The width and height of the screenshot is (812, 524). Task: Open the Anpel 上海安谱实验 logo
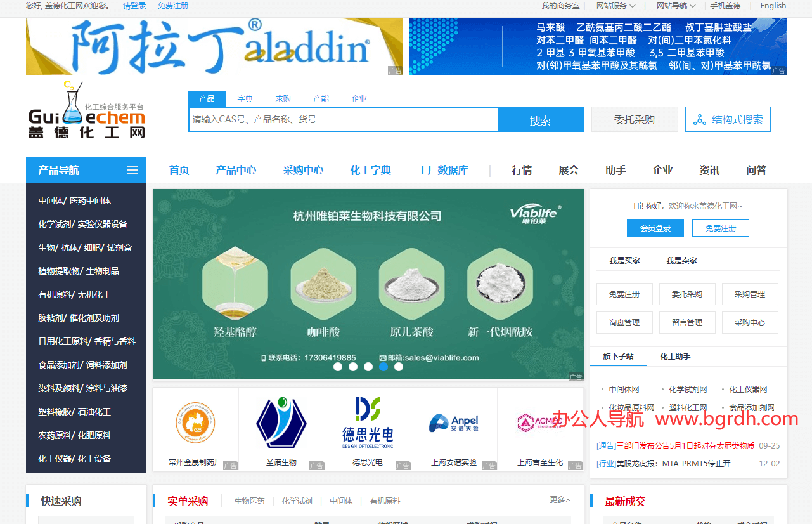[454, 422]
